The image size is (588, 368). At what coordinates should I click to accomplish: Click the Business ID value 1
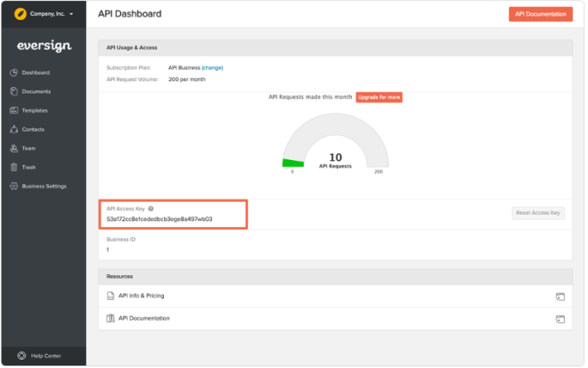[108, 249]
